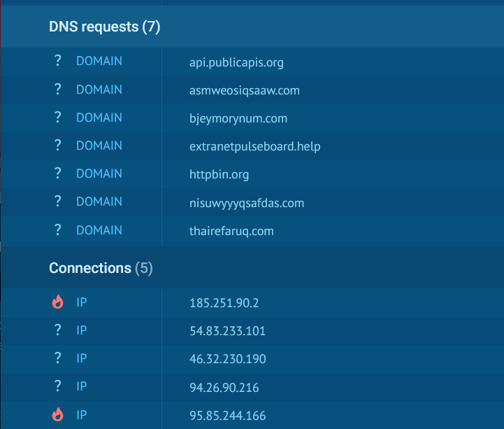Viewport: 504px width, 429px height.
Task: Click the question mark icon for nisuwyyyqsafdas.com
Action: (57, 201)
